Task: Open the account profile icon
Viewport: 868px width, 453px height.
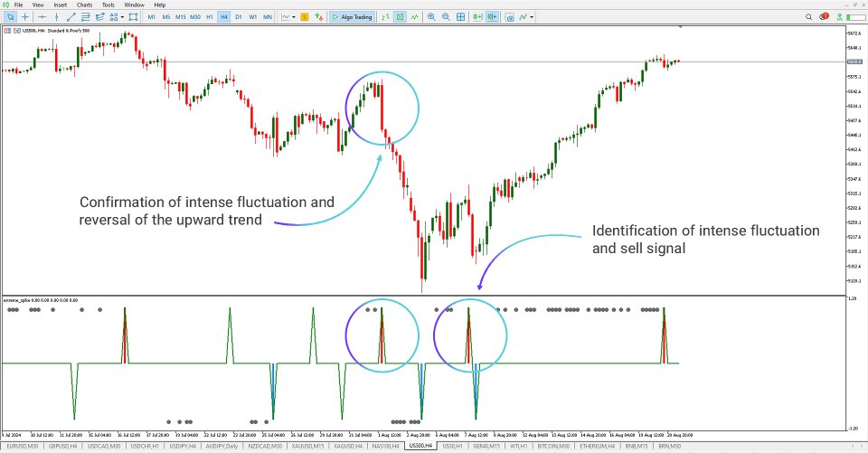Action: [840, 17]
